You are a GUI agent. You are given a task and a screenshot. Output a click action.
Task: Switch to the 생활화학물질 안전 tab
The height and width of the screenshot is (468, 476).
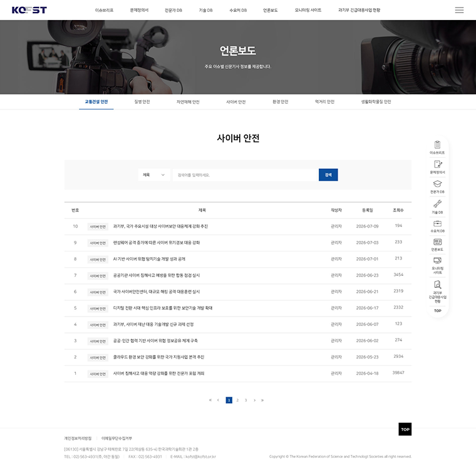(x=376, y=101)
